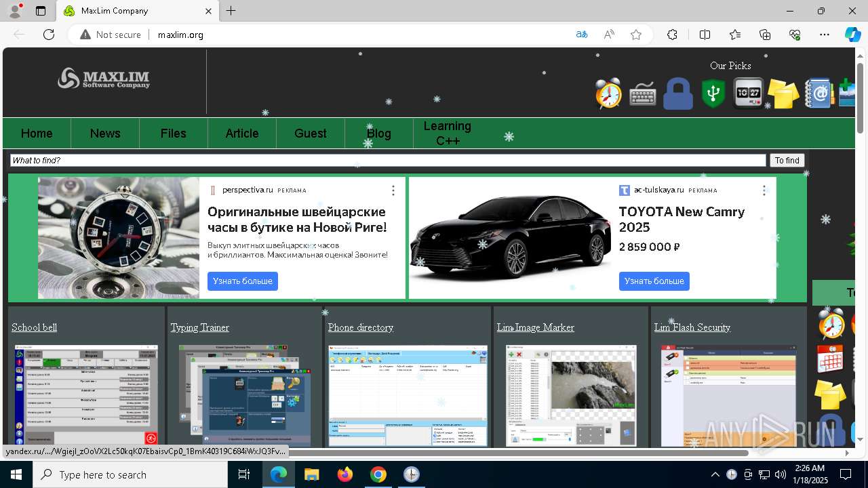Open the collections icon in Edge toolbar

tap(765, 35)
